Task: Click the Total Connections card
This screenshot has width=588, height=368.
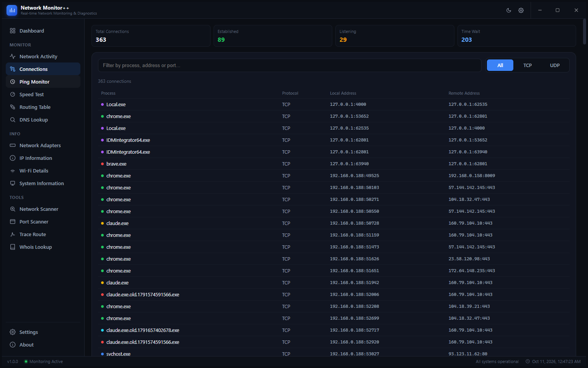Action: (151, 36)
